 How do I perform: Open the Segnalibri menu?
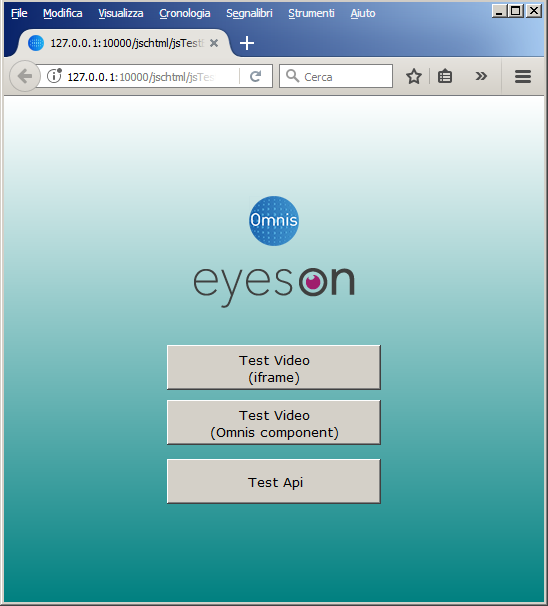(x=249, y=13)
